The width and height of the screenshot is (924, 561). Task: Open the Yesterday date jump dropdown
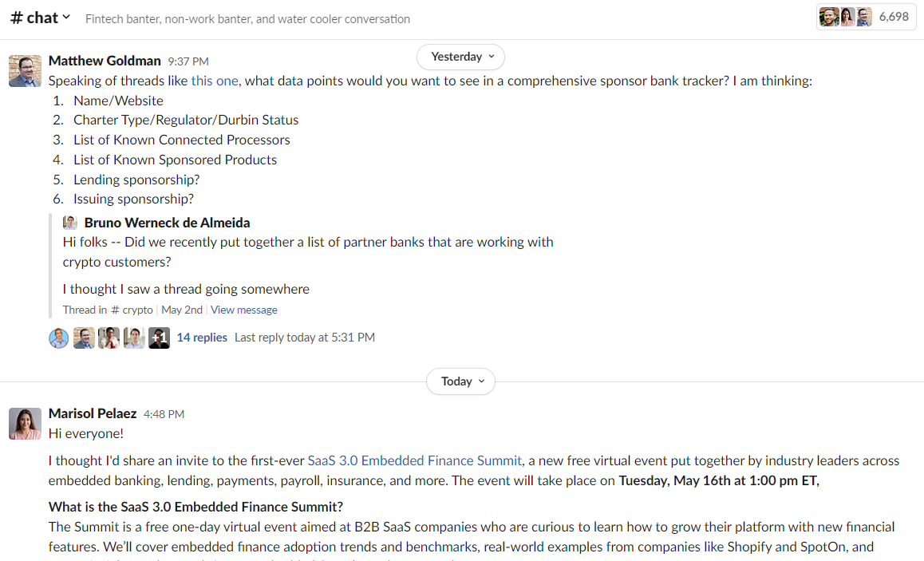coord(461,57)
